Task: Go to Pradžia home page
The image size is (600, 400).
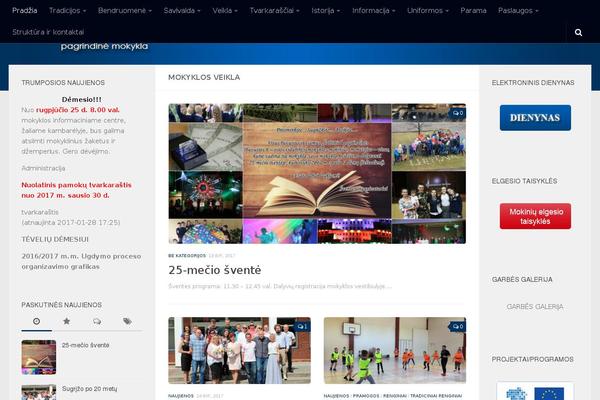Action: coord(24,11)
